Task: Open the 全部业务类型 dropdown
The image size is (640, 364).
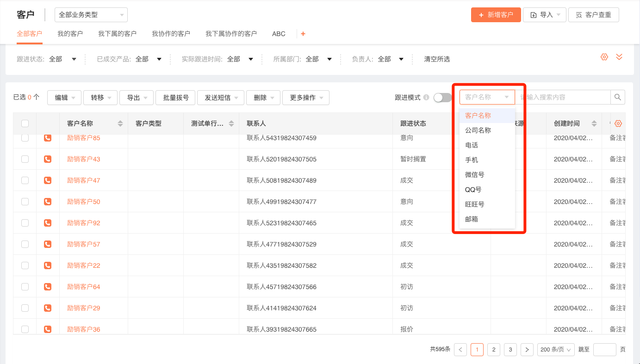Action: click(91, 15)
